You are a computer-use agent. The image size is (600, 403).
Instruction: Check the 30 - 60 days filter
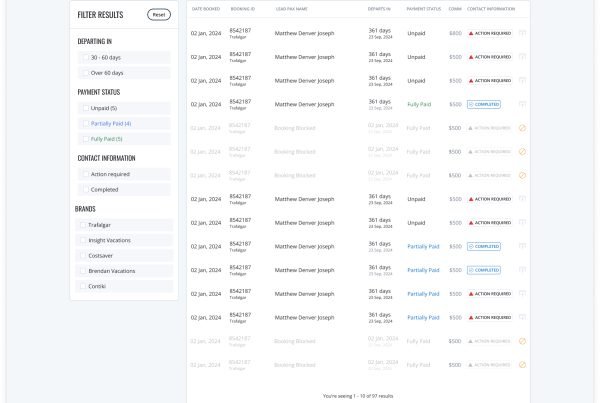(x=84, y=57)
